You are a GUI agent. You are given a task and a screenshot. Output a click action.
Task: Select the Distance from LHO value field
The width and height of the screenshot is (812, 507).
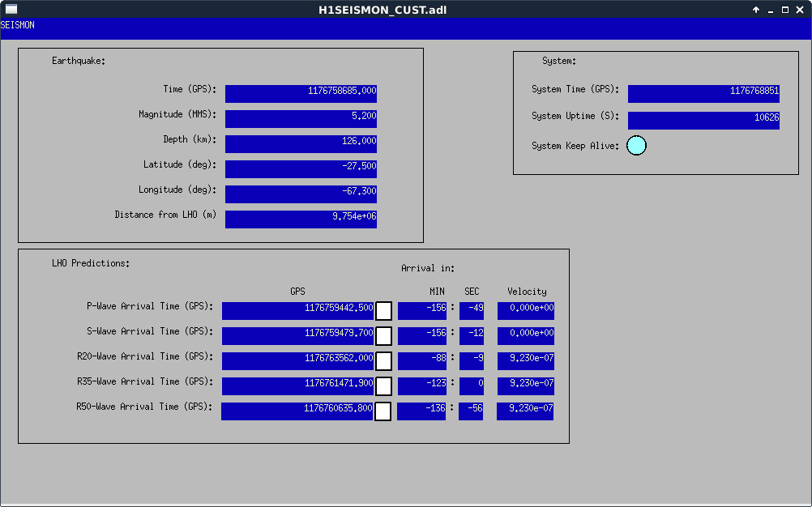[301, 219]
